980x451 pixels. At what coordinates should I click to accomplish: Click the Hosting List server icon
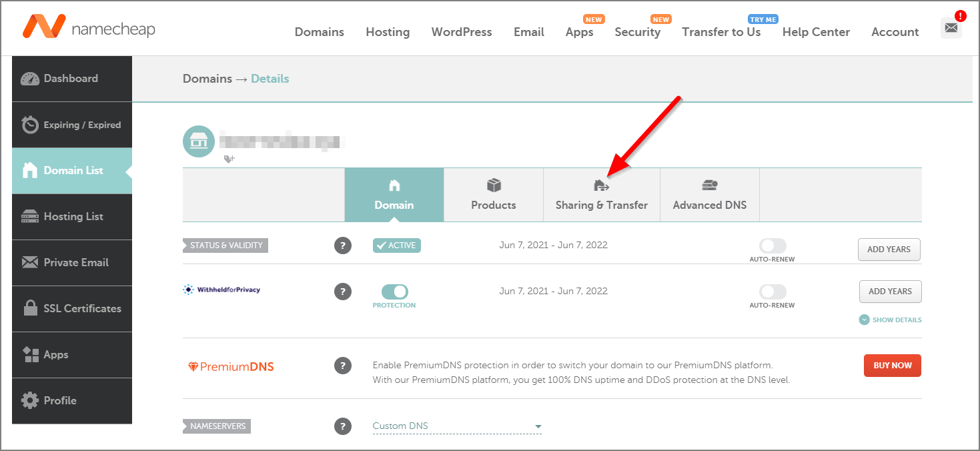tap(30, 216)
